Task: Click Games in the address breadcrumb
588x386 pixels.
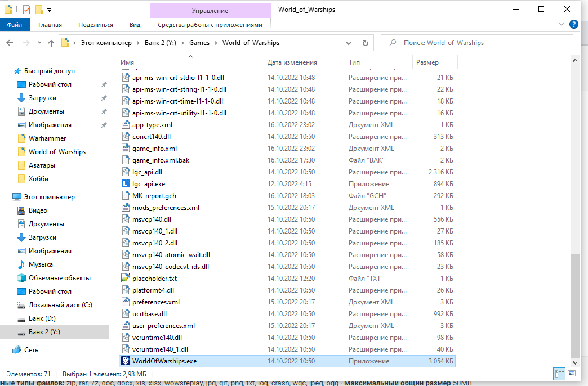Action: click(x=199, y=43)
